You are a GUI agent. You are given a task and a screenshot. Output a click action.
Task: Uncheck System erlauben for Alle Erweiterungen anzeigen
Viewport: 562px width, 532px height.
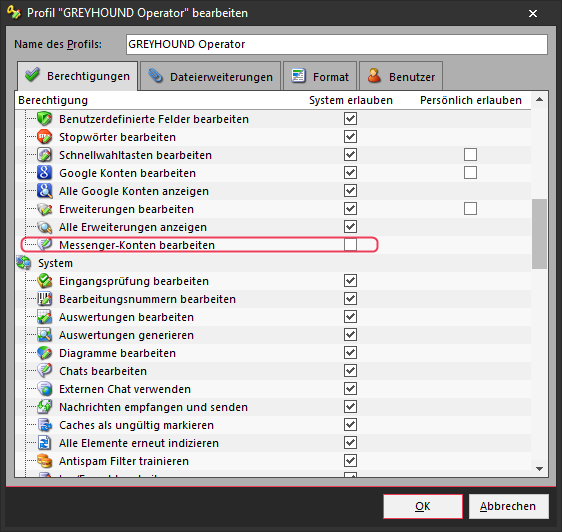[350, 227]
